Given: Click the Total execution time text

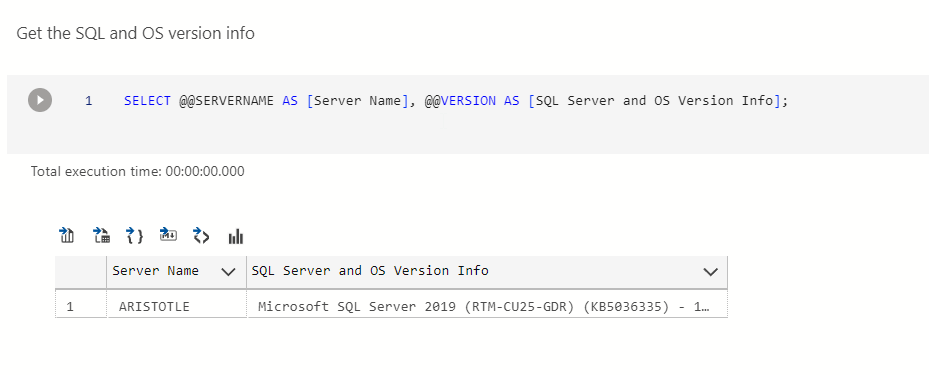Looking at the screenshot, I should coord(137,172).
